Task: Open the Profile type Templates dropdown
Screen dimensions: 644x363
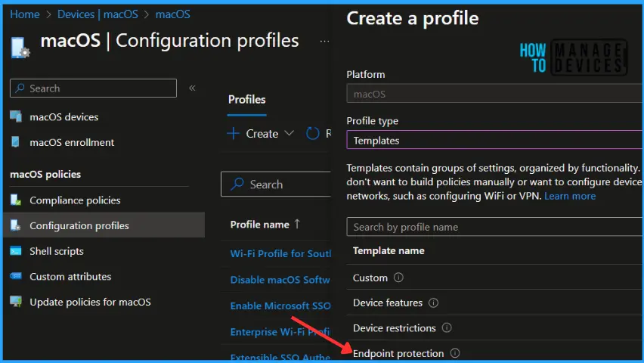Action: click(494, 141)
